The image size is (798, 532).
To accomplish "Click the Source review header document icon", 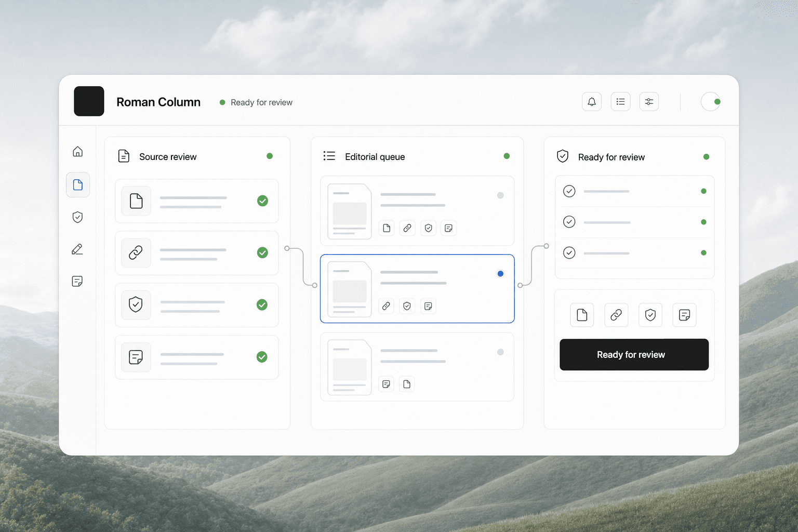I will click(124, 156).
